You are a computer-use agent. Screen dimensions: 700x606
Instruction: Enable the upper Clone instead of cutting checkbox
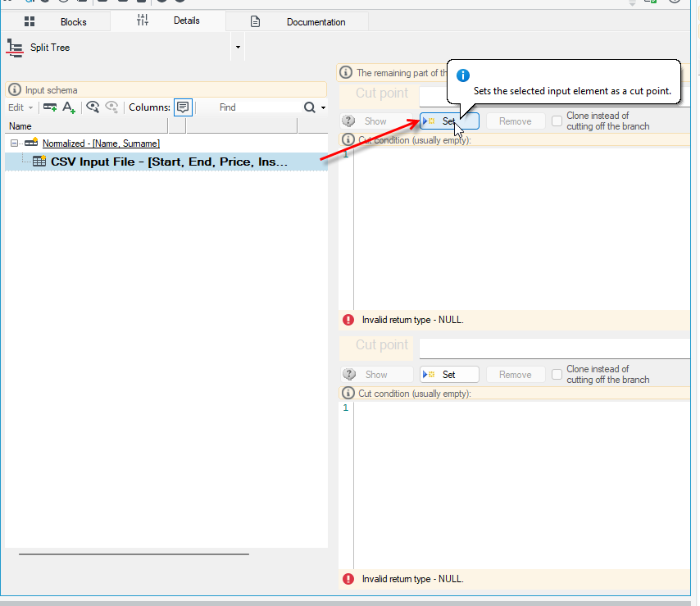pos(557,121)
